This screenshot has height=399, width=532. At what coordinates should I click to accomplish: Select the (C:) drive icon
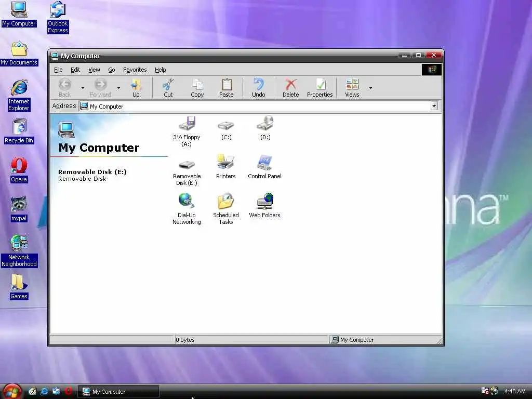[226, 126]
